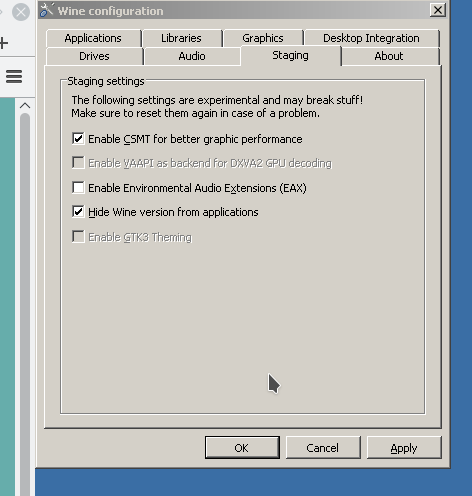Image resolution: width=472 pixels, height=496 pixels.
Task: Uncheck Hide Wine version from applications
Action: coord(78,212)
